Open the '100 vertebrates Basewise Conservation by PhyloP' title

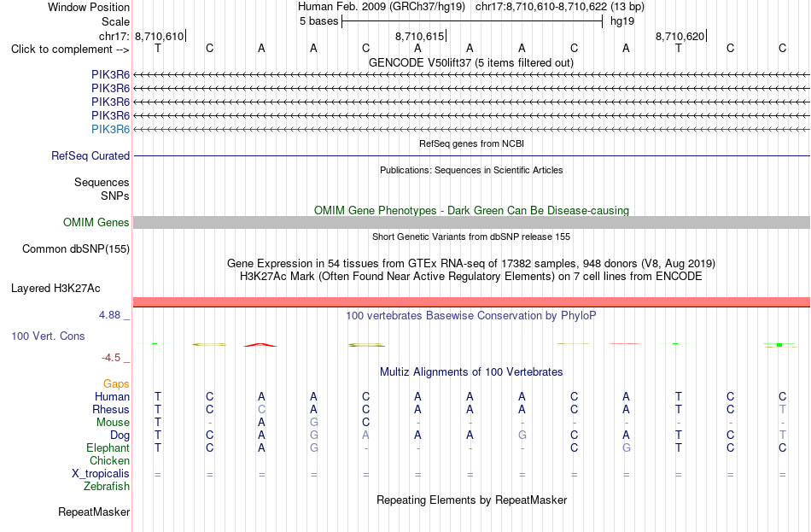(471, 316)
